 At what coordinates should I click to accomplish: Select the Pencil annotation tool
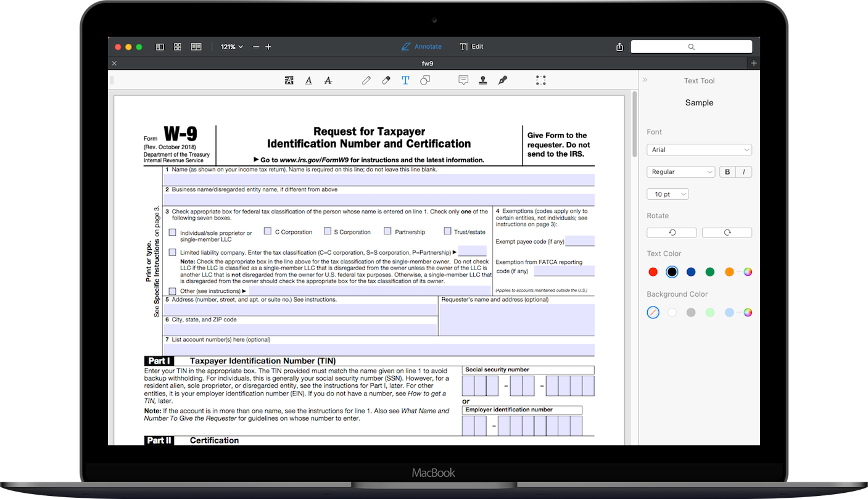(x=366, y=80)
